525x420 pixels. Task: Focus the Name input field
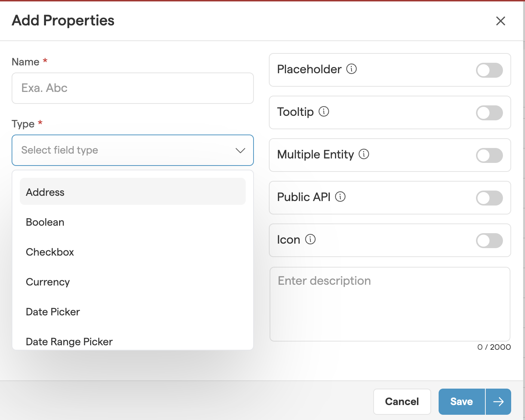click(132, 88)
